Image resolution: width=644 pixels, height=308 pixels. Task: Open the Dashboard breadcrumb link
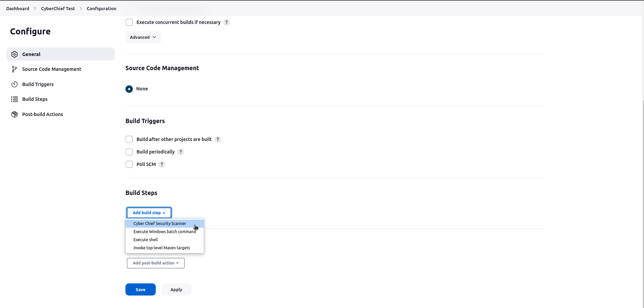click(x=18, y=8)
